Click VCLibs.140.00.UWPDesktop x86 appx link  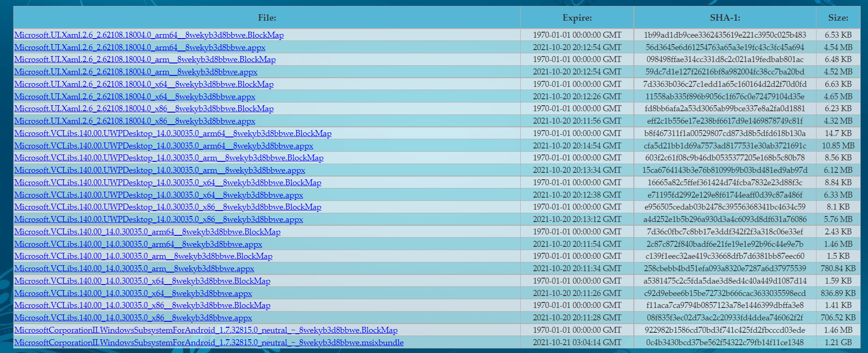tap(159, 219)
